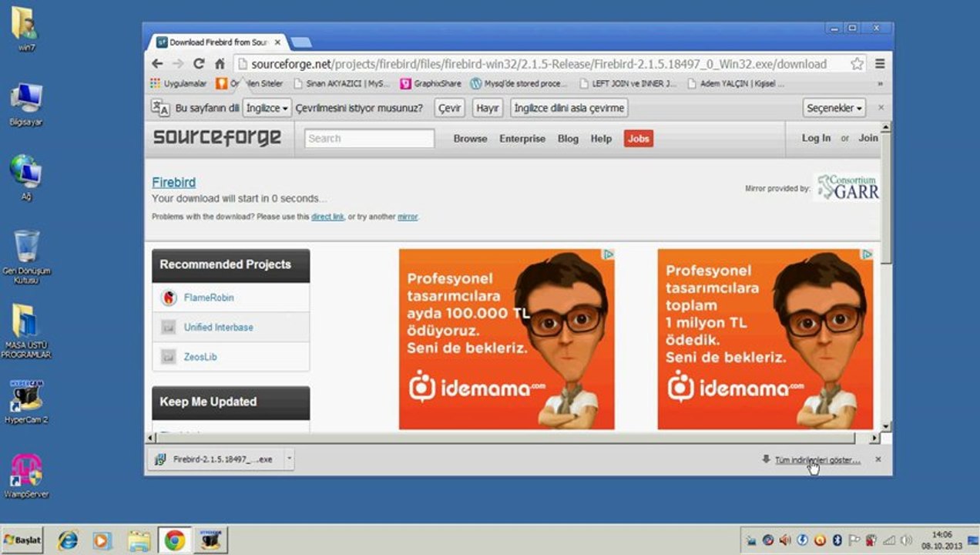Viewport: 980px width, 555px height.
Task: Reload the page with the refresh icon
Action: [x=199, y=64]
